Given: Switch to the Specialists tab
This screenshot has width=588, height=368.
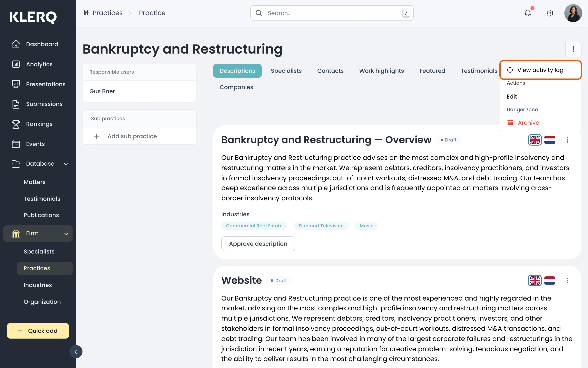Looking at the screenshot, I should point(286,71).
